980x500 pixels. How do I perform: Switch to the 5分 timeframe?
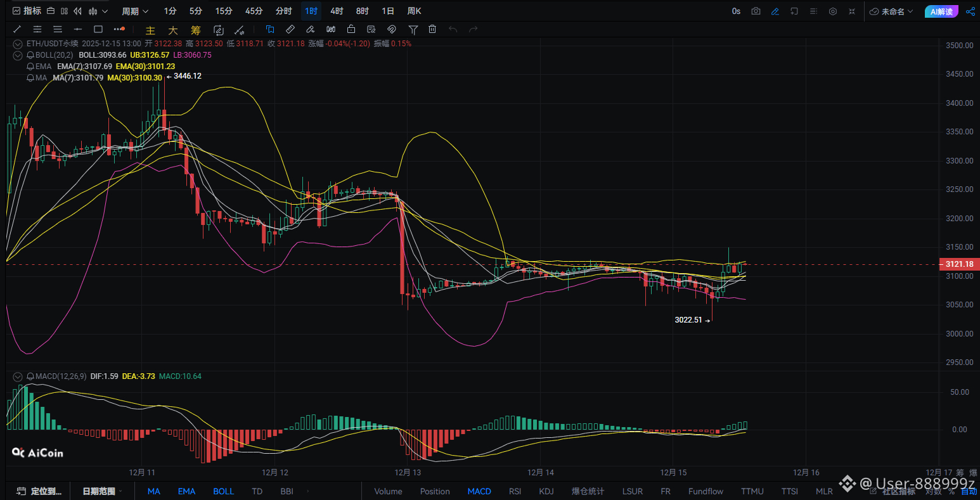pyautogui.click(x=196, y=11)
